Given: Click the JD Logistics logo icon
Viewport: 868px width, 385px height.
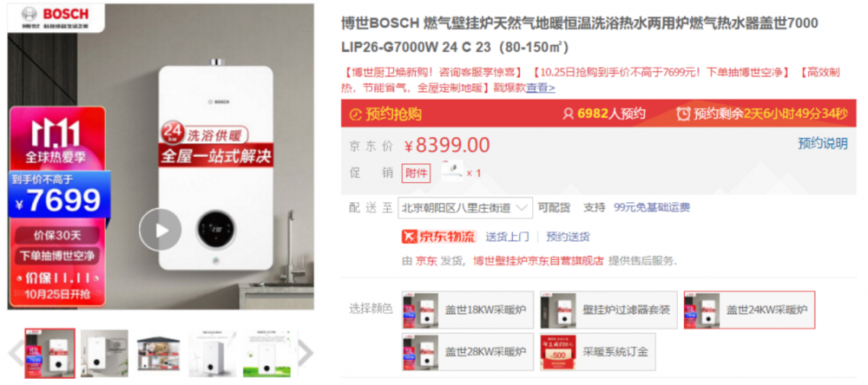Looking at the screenshot, I should point(438,237).
